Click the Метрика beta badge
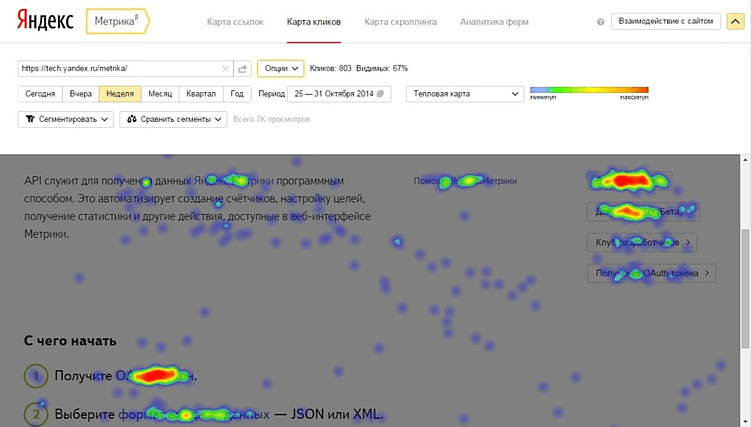The height and width of the screenshot is (427, 751). click(117, 22)
